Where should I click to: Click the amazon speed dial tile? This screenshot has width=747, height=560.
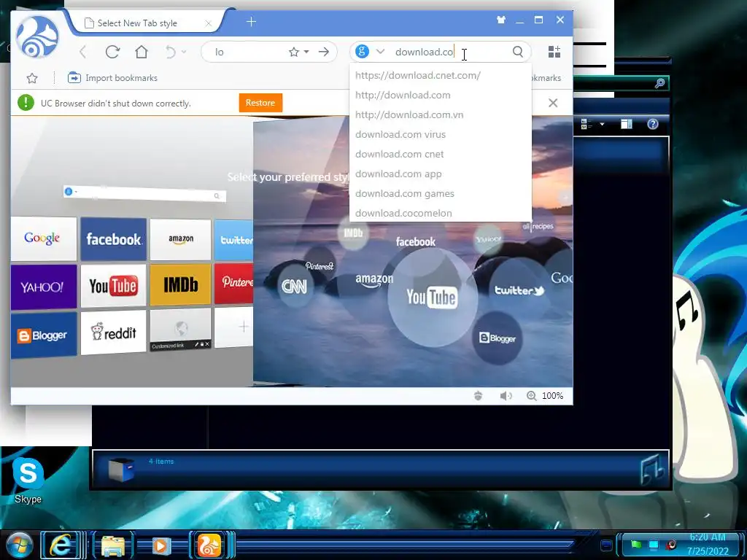point(180,239)
